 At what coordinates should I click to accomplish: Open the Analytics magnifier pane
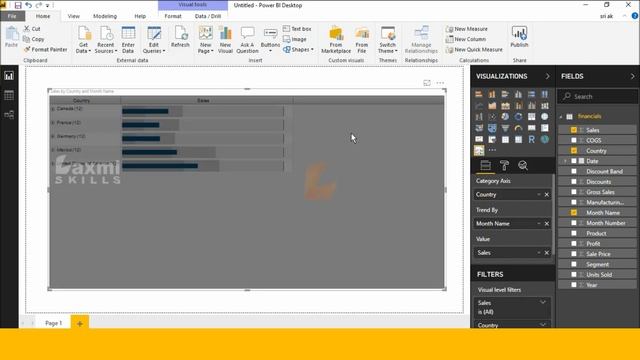pos(523,165)
